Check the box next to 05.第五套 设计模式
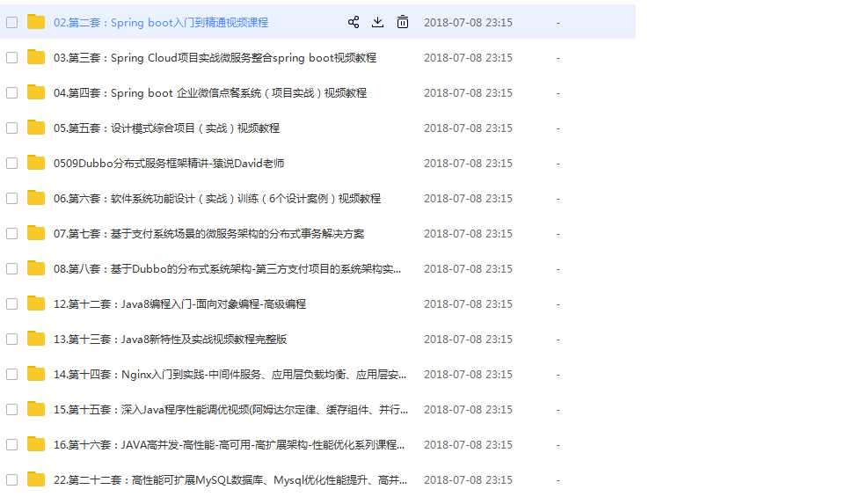The width and height of the screenshot is (868, 497). (x=11, y=128)
